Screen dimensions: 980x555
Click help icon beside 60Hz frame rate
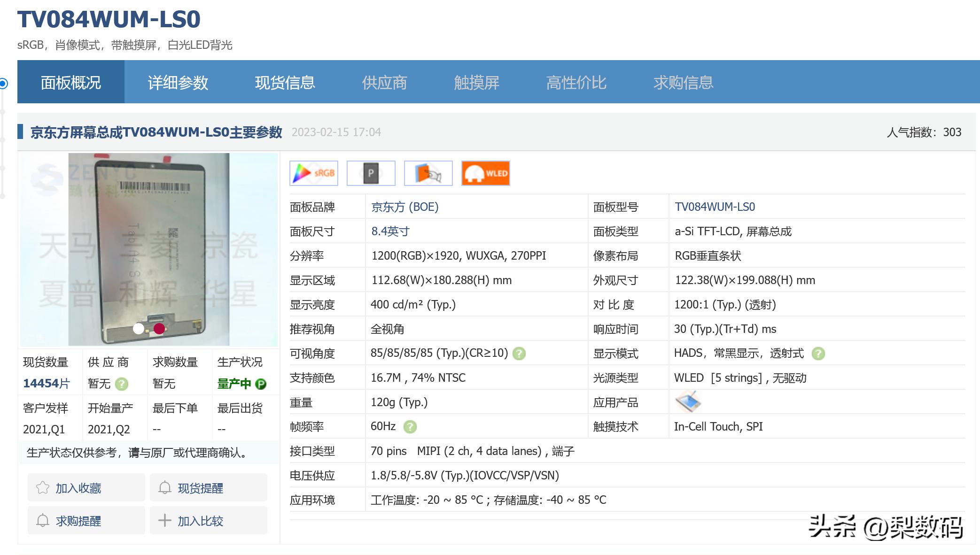point(410,427)
